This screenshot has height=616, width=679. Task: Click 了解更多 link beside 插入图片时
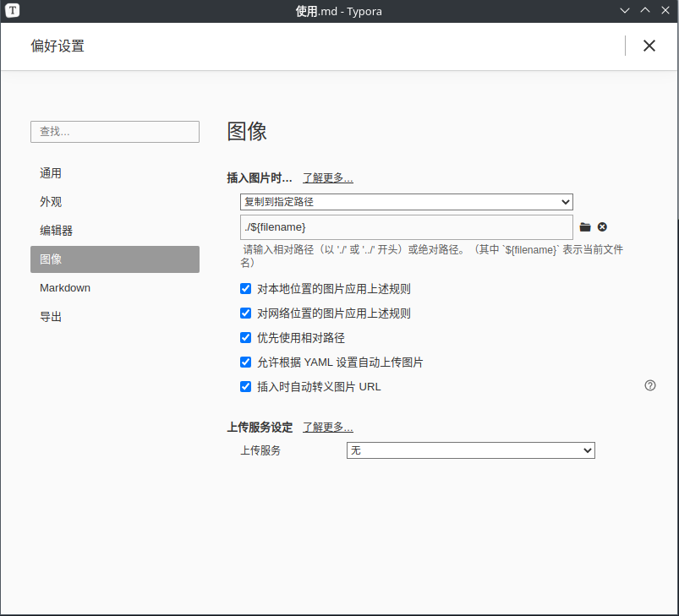coord(328,178)
